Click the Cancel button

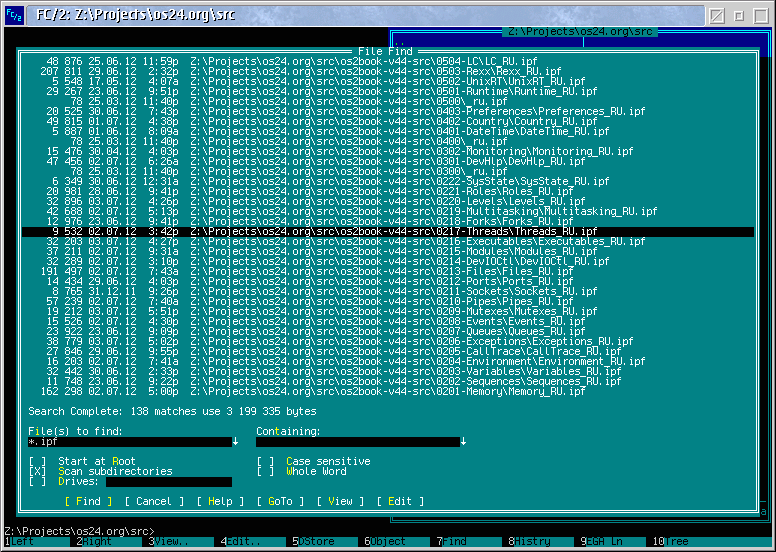coord(154,502)
